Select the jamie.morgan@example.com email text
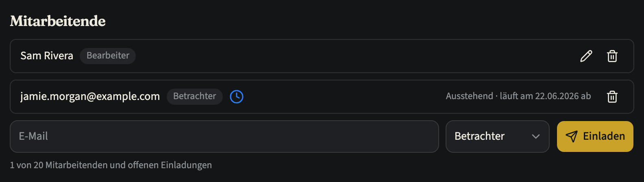This screenshot has width=644, height=182. tap(90, 96)
